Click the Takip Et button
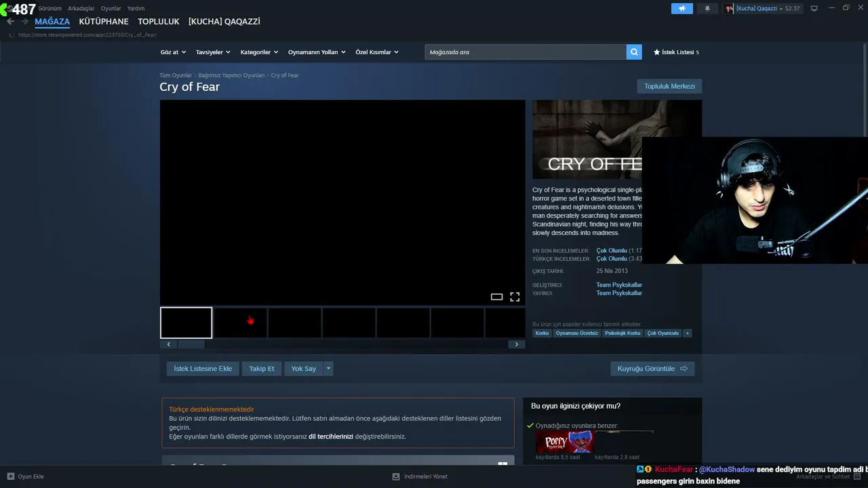 (262, 369)
